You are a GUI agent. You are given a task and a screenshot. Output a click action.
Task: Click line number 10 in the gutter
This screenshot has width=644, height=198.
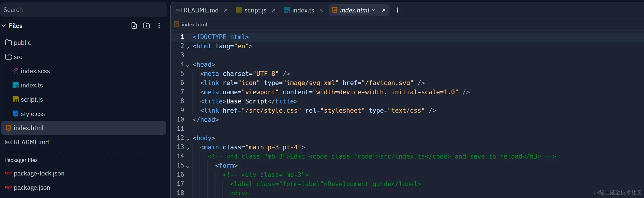180,119
